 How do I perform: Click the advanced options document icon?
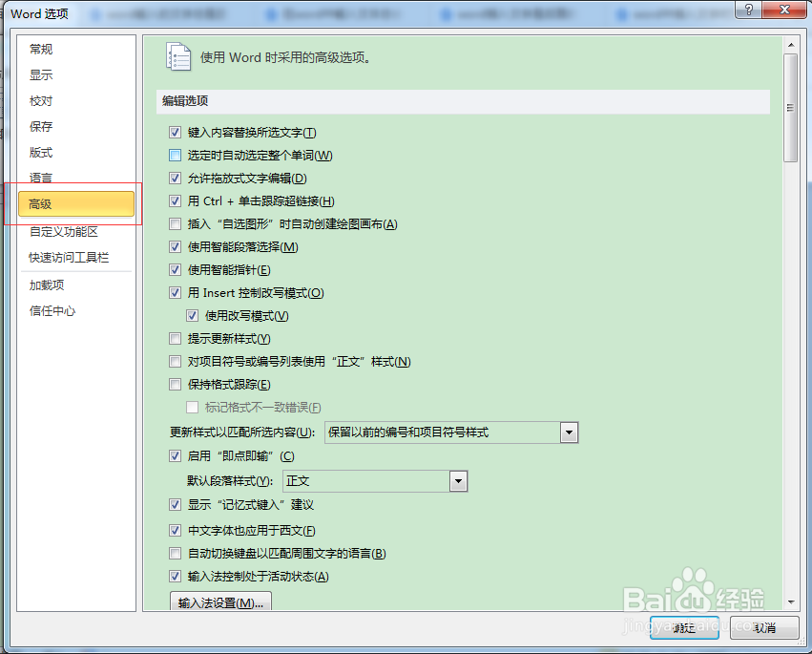(x=177, y=57)
